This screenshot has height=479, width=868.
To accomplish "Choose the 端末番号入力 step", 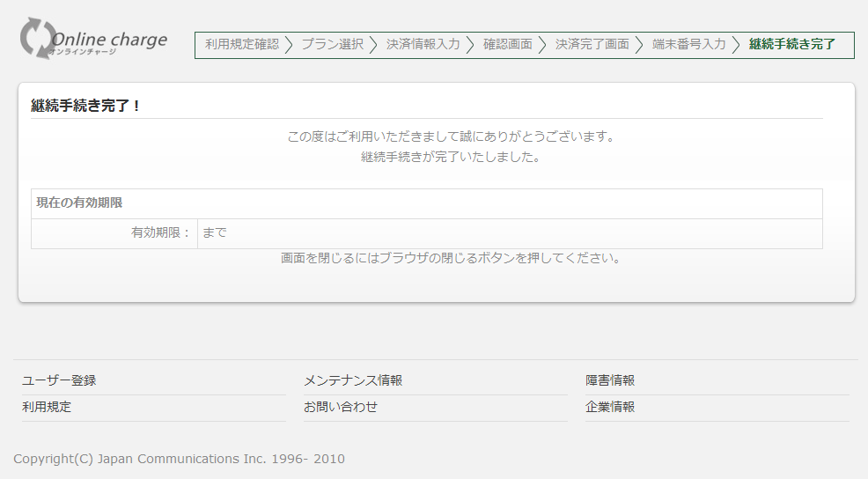I will (688, 44).
